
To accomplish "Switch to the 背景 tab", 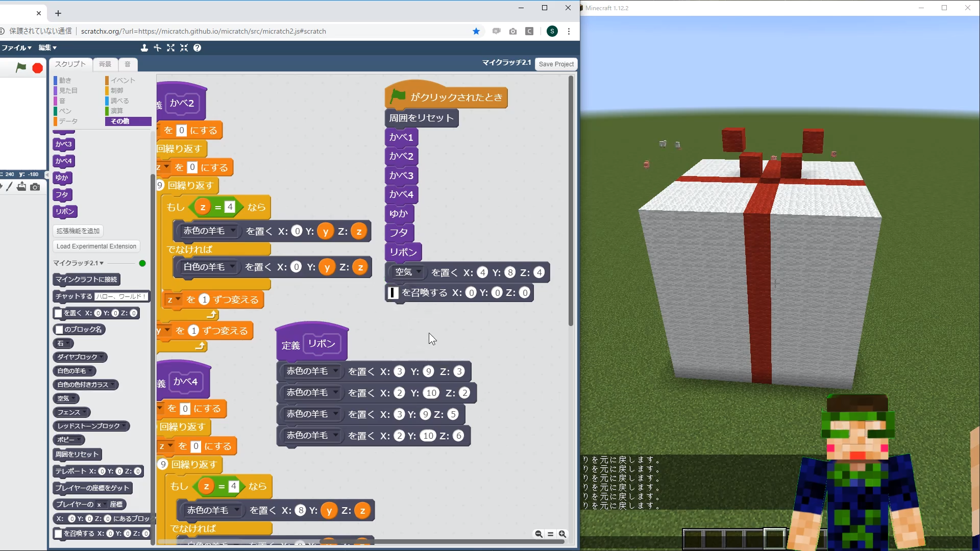I will coord(105,64).
